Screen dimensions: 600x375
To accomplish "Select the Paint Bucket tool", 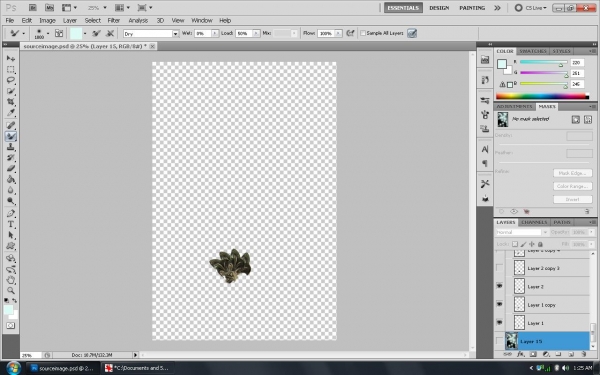I will 11,179.
